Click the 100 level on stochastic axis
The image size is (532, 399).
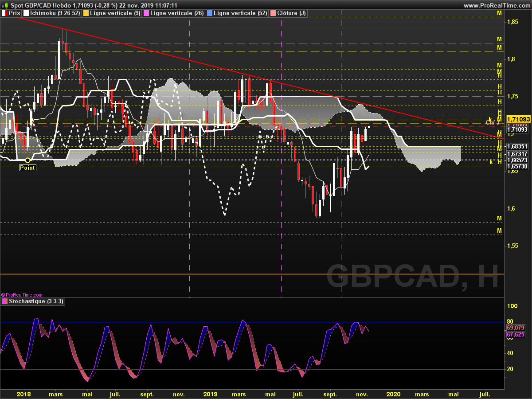(512, 306)
